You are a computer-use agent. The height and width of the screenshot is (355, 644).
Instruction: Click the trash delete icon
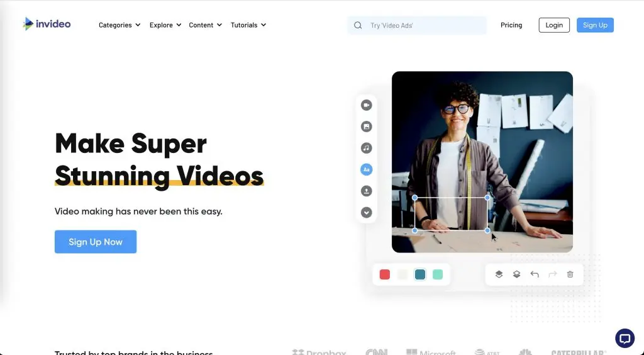pos(570,274)
